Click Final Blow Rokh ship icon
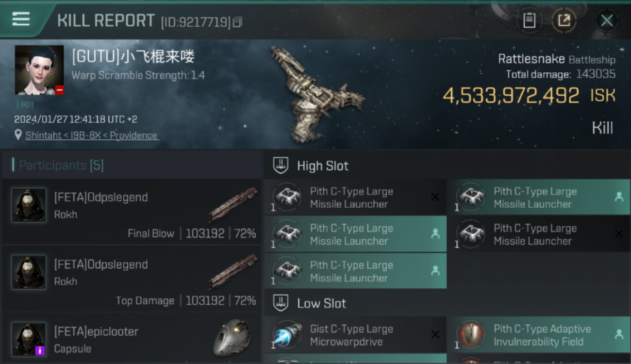631x364 pixels. pyautogui.click(x=233, y=204)
